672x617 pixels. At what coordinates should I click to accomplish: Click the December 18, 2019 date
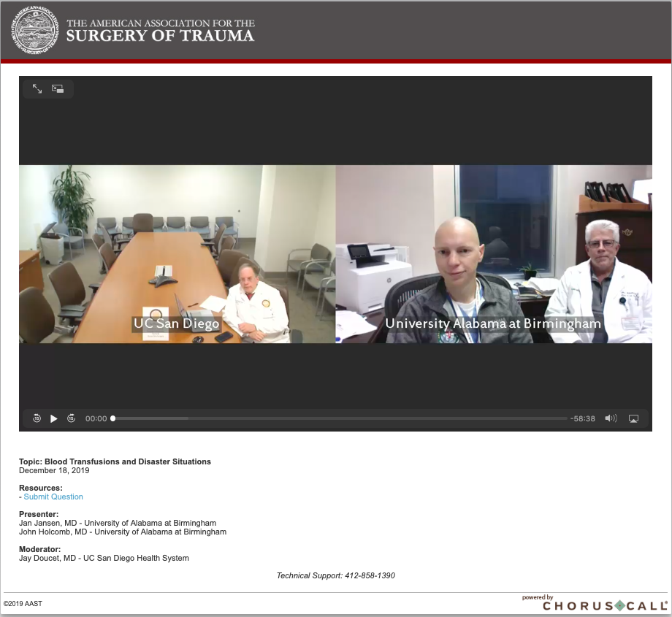(x=54, y=470)
